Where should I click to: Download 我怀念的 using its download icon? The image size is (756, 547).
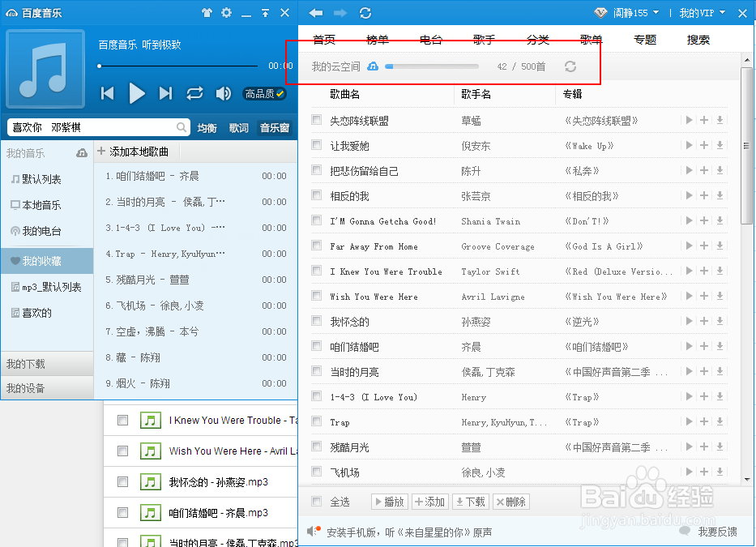pyautogui.click(x=720, y=321)
